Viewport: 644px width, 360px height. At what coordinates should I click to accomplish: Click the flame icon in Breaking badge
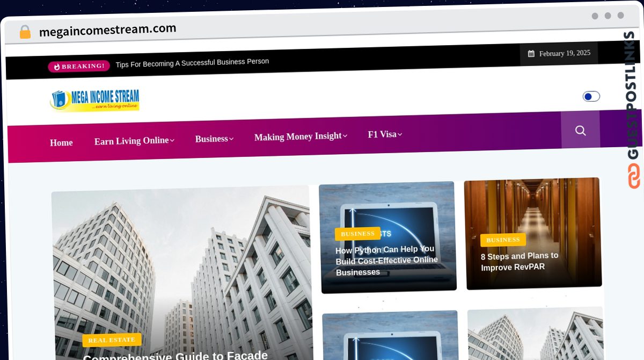[57, 67]
